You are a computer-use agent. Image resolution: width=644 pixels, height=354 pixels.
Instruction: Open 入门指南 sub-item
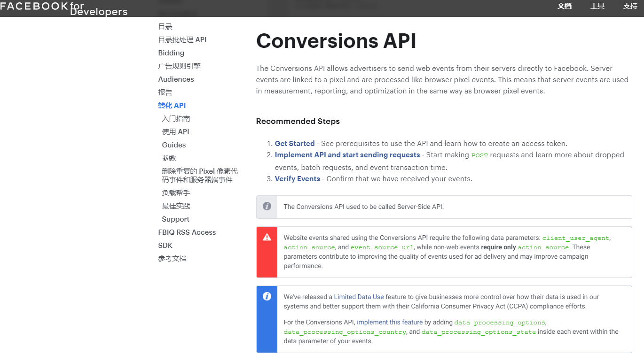pos(176,119)
